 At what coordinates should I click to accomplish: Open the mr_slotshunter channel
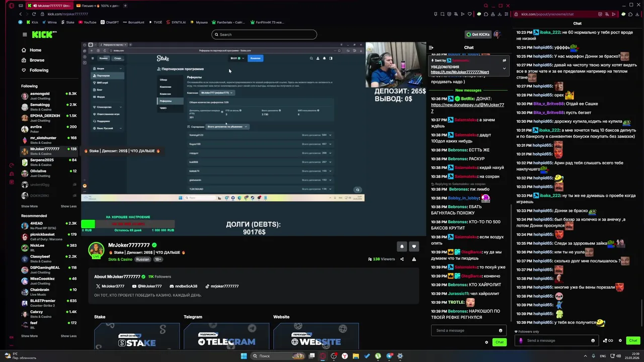pos(49,140)
